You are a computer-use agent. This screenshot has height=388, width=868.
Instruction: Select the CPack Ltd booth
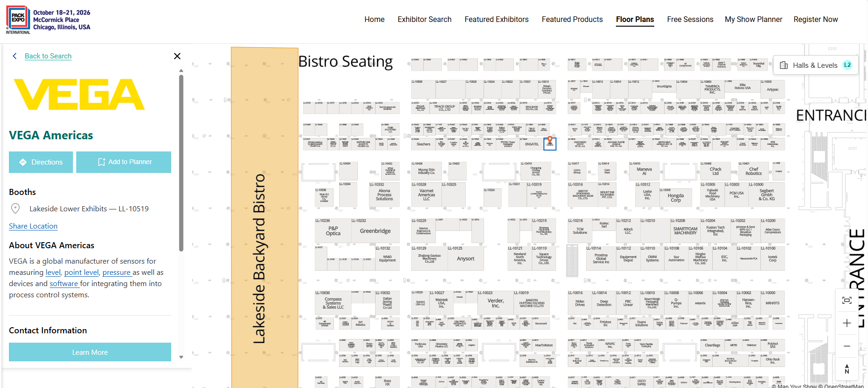pos(716,171)
